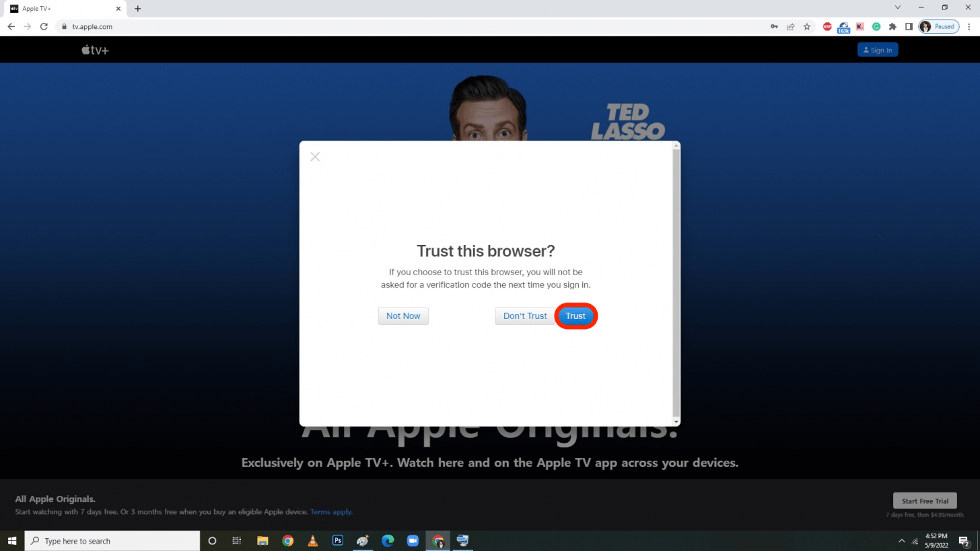Click the blue Trust button
Screen dimensions: 980x551
[x=575, y=316]
